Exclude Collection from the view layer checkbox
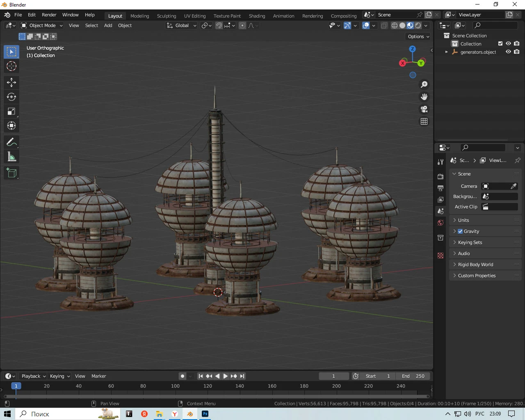 [x=500, y=43]
